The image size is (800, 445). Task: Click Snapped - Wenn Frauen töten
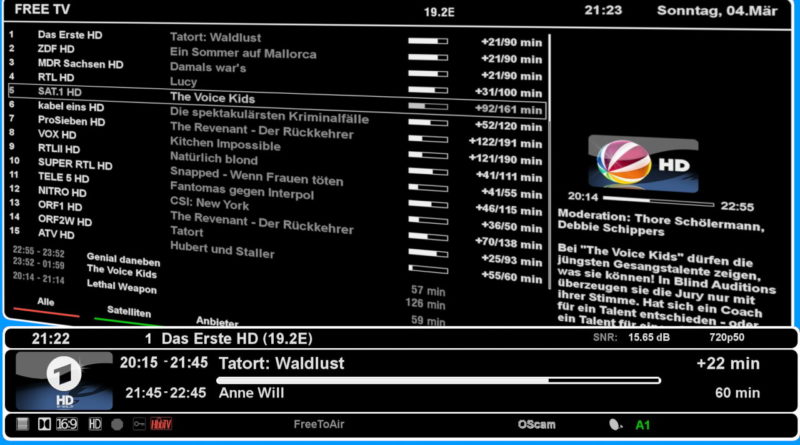(256, 177)
